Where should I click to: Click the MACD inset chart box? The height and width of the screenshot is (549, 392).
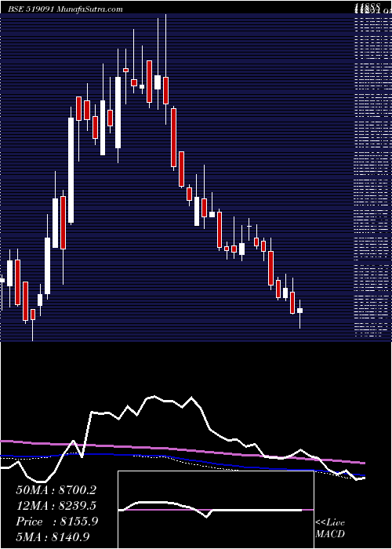tap(216, 510)
